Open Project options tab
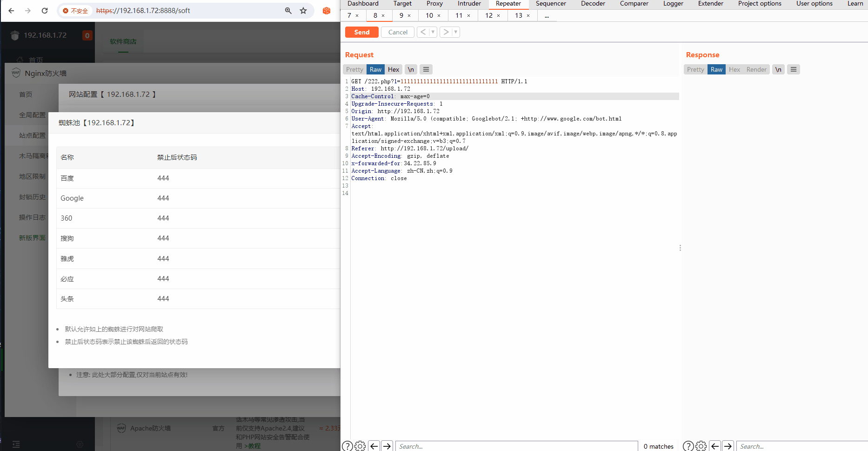The image size is (868, 451). pos(760,4)
